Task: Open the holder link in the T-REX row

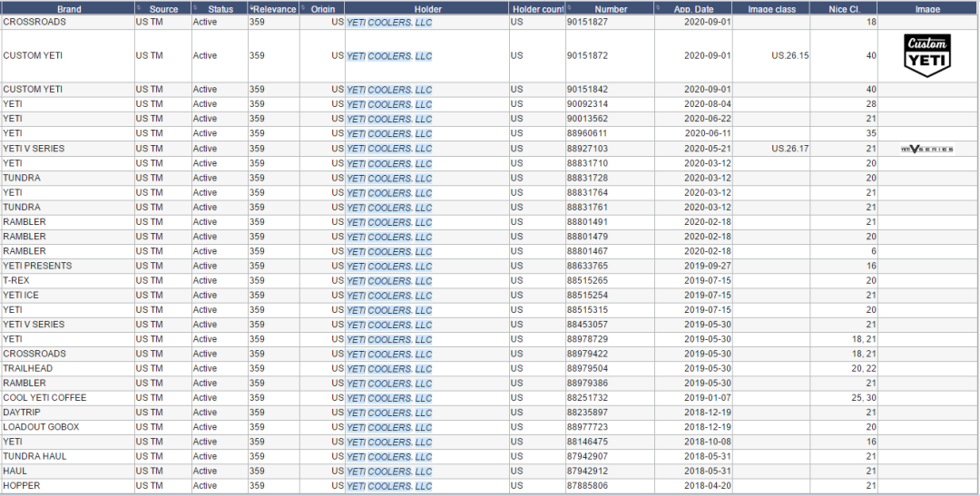Action: pos(389,280)
